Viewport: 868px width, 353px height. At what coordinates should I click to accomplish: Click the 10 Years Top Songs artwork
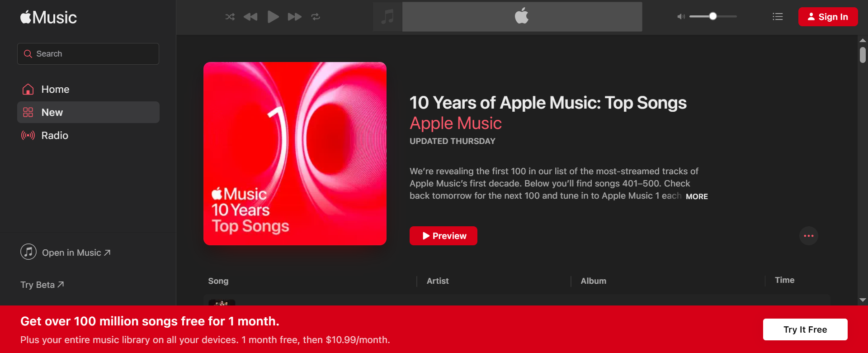295,153
